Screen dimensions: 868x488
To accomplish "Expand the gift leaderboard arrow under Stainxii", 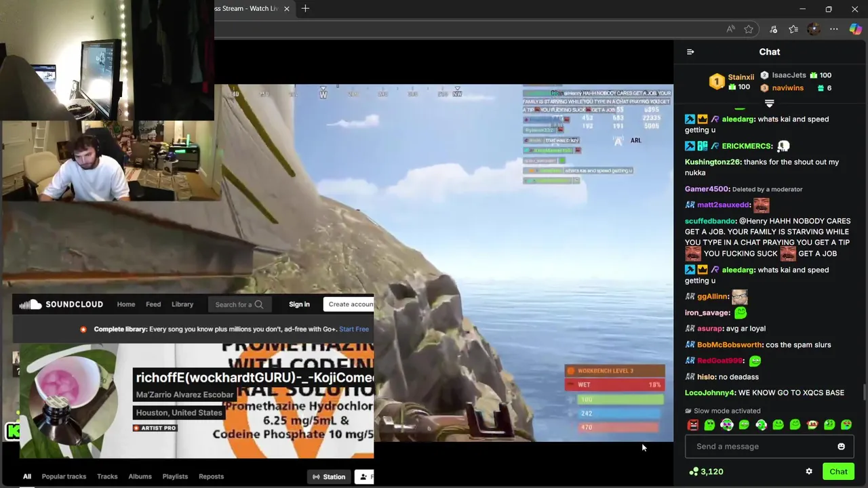I will click(x=769, y=104).
